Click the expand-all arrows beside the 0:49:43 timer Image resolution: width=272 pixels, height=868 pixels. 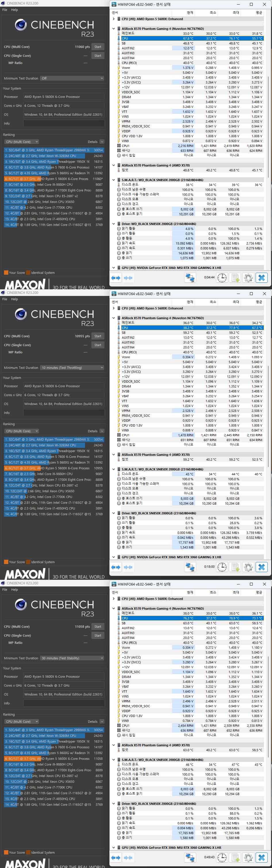tap(116, 858)
